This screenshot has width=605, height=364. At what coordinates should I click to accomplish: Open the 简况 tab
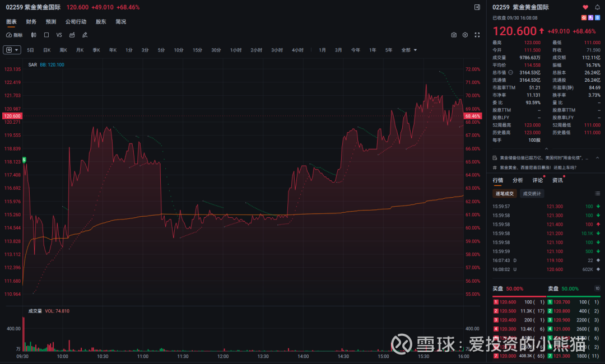(x=121, y=22)
